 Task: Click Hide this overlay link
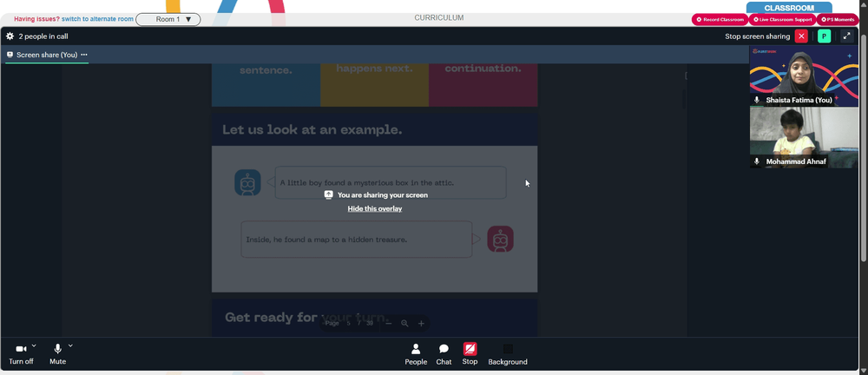(x=375, y=209)
